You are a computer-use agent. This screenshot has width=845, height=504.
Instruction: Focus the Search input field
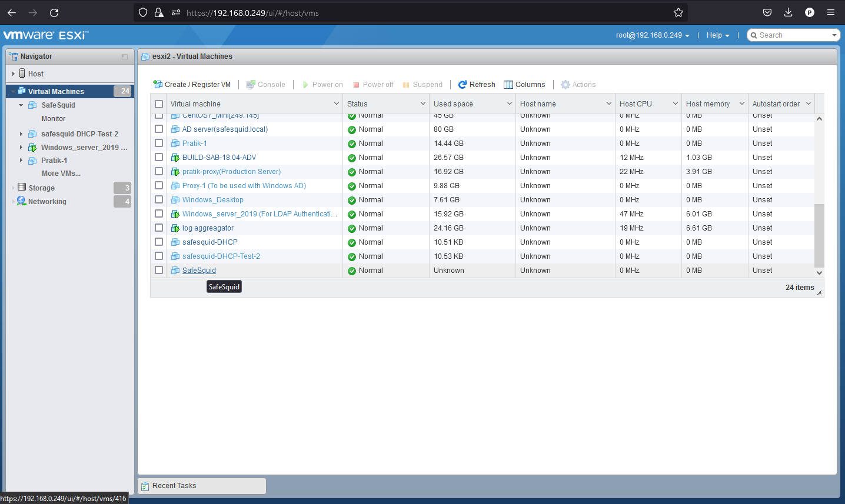[793, 35]
